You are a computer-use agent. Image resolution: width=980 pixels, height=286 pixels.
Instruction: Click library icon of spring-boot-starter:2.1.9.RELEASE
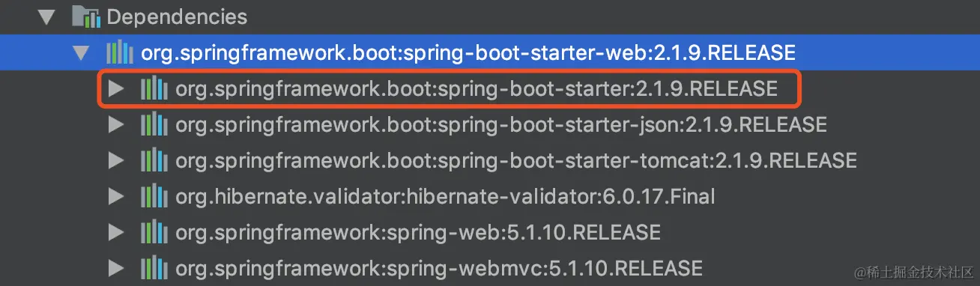click(x=154, y=89)
